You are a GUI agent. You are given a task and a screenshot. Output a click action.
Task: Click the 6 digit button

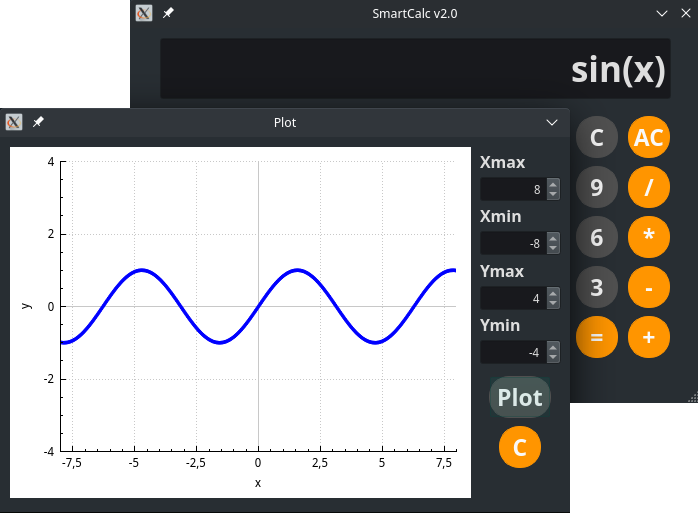coord(597,237)
